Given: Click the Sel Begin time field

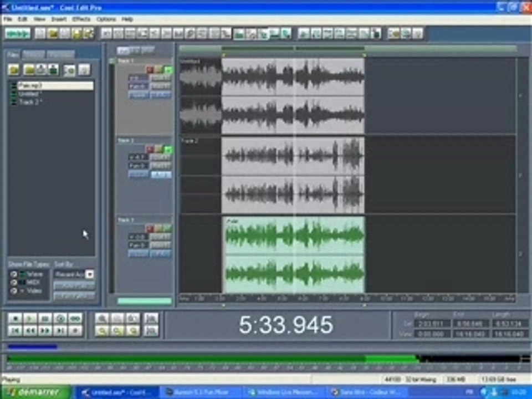Looking at the screenshot, I should 432,324.
